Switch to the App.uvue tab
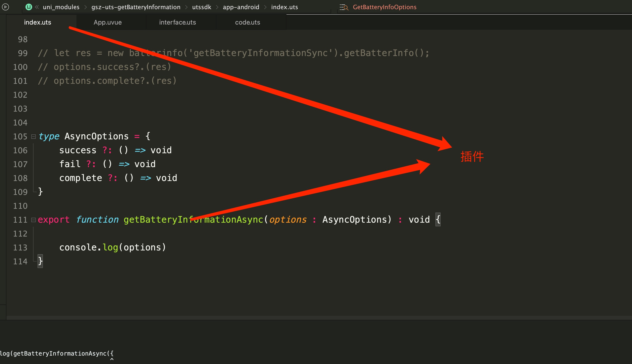 [x=107, y=22]
